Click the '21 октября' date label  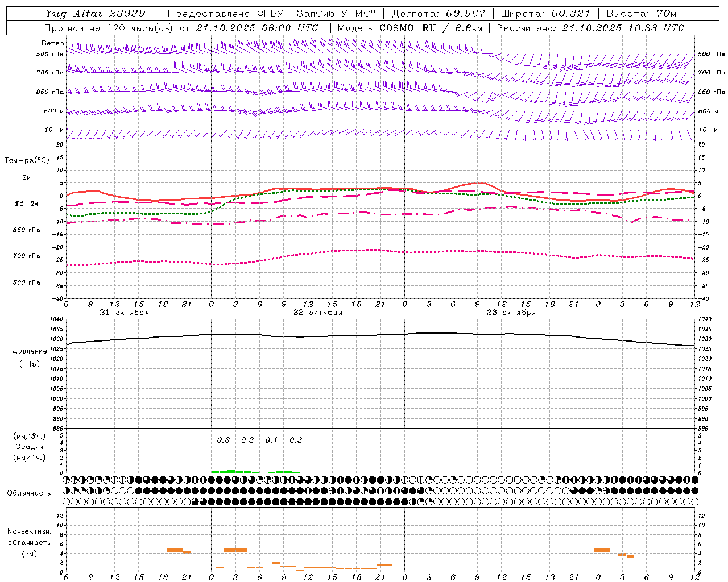pyautogui.click(x=125, y=313)
